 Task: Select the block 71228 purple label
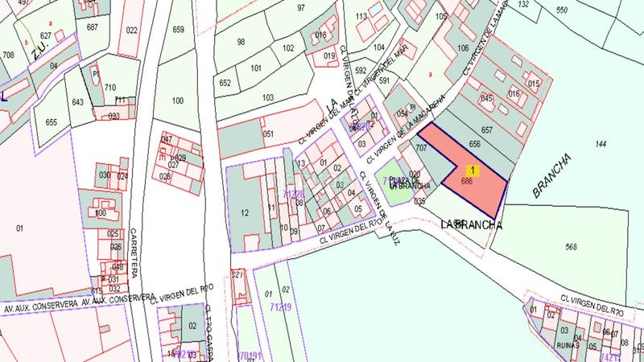[x=295, y=195]
